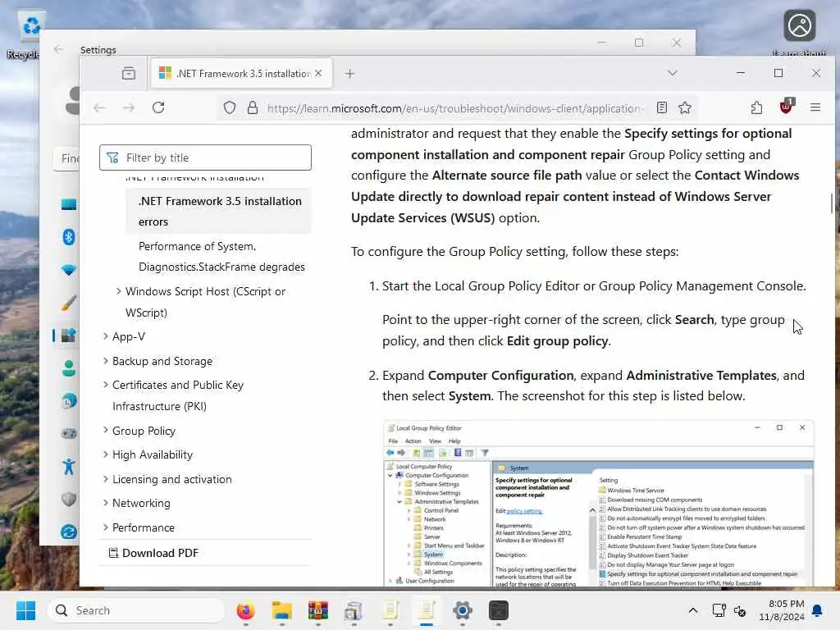
Task: Open Time & language icon in Settings
Action: pos(69,400)
